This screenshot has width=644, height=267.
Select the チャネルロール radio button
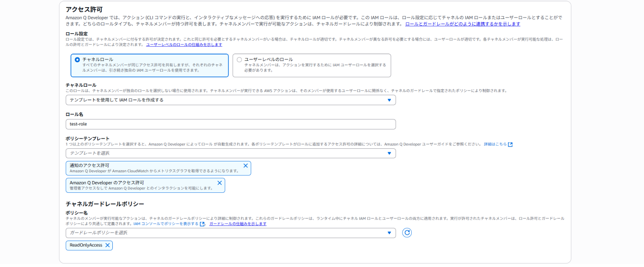pos(77,60)
